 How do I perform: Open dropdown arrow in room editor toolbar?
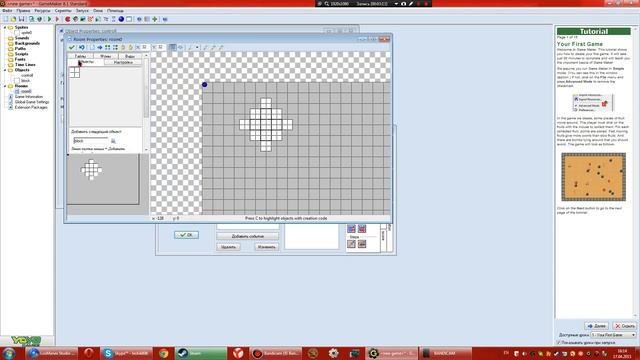197,47
